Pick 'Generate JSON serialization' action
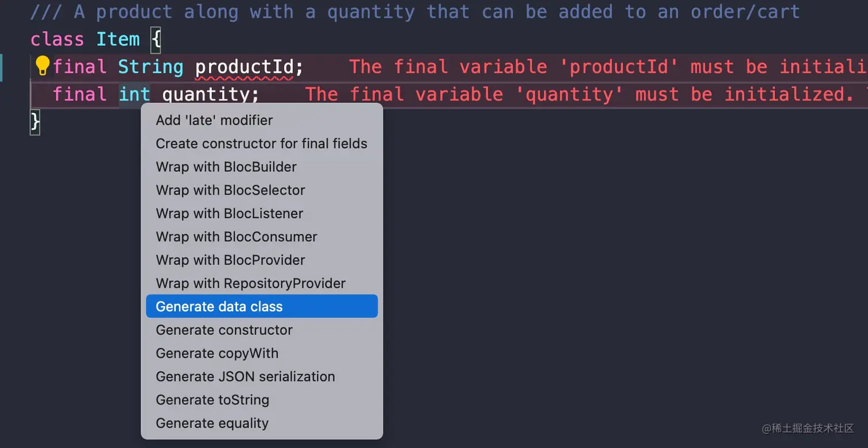The image size is (868, 448). pyautogui.click(x=245, y=377)
